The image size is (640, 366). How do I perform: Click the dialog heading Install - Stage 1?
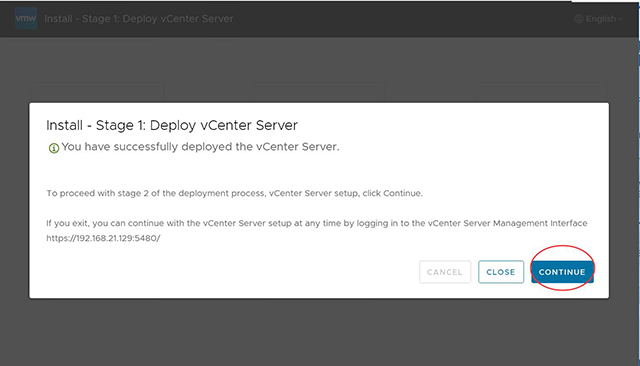(x=172, y=125)
